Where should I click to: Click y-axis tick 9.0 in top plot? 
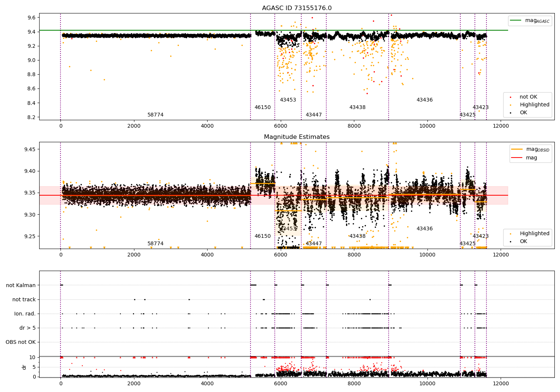31,60
